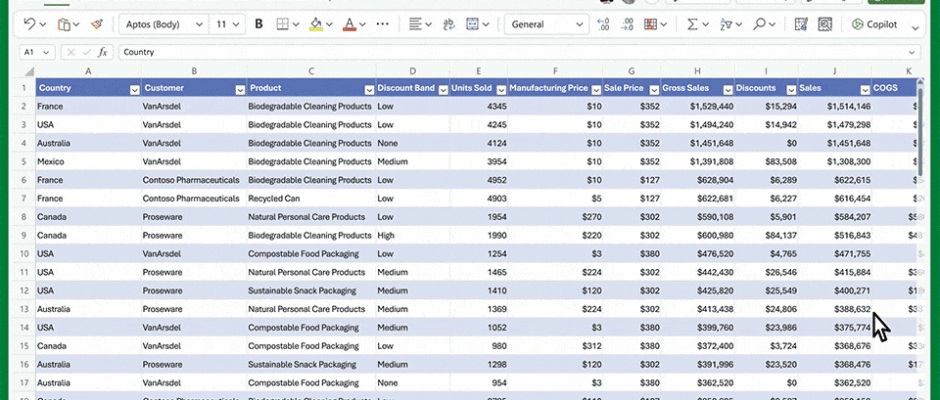Click the vertical scrollbar thumb
940x400 pixels.
pos(921,130)
